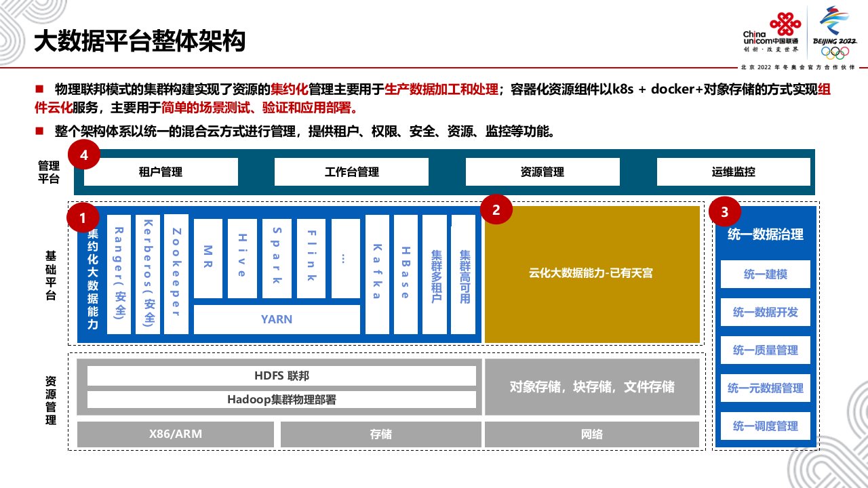Select the 租户管理 box
The image size is (868, 488).
(x=161, y=172)
